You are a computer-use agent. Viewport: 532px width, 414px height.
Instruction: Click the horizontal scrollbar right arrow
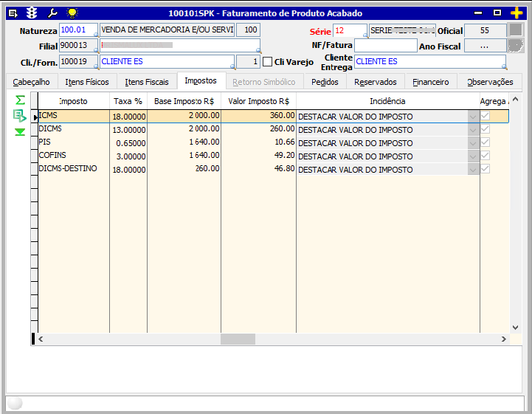504,339
